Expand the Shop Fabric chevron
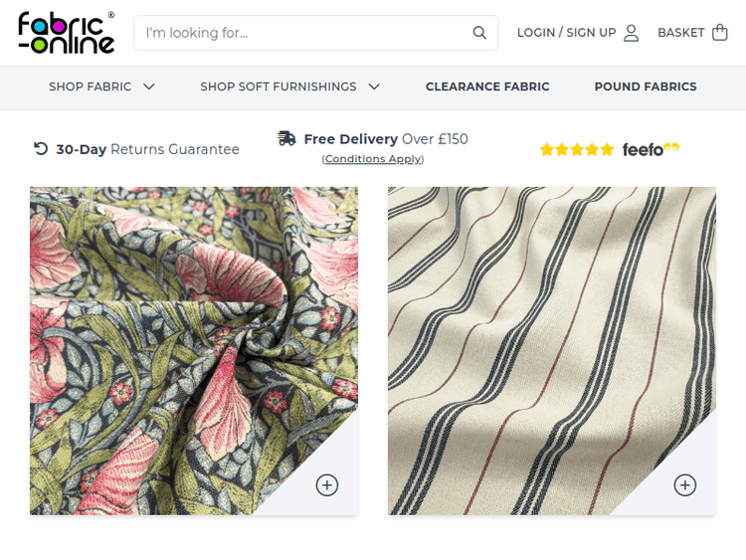The height and width of the screenshot is (560, 746). [149, 87]
